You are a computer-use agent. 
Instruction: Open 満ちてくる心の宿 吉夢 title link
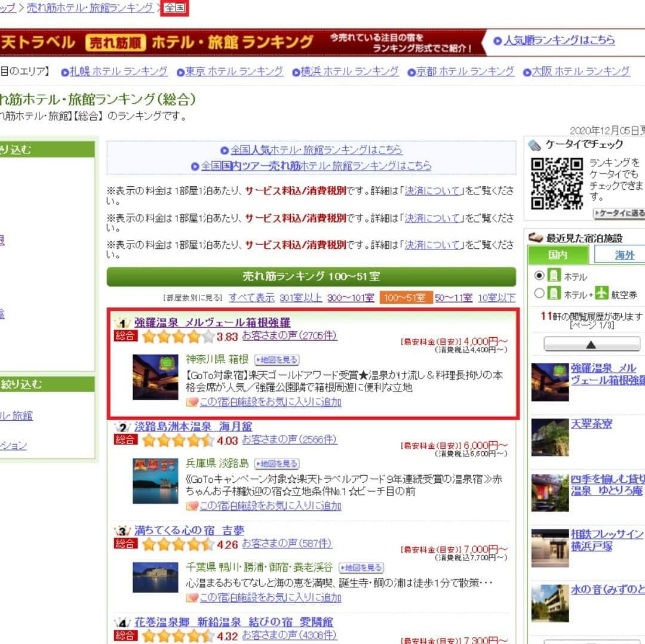tap(189, 531)
